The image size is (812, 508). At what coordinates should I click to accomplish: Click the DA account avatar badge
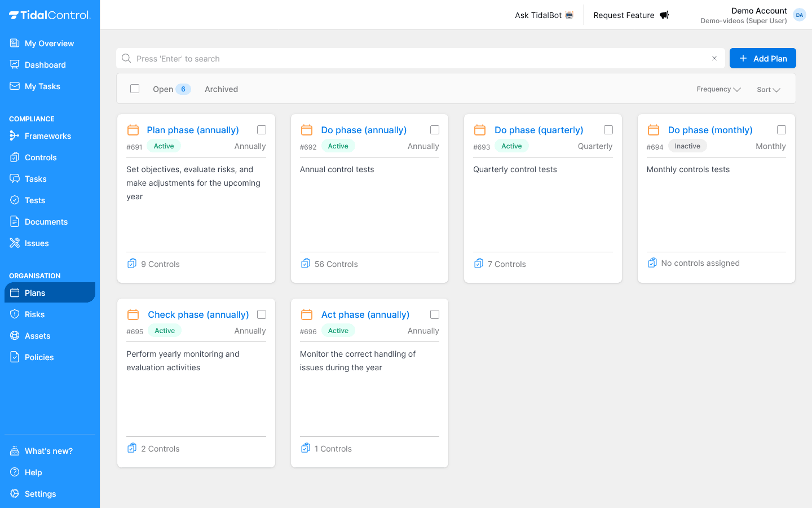tap(799, 15)
